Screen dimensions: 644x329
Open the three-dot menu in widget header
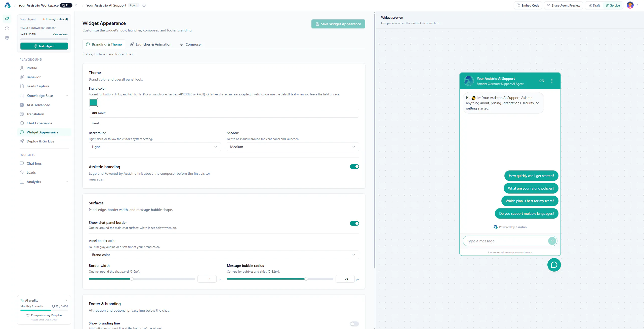(x=552, y=81)
